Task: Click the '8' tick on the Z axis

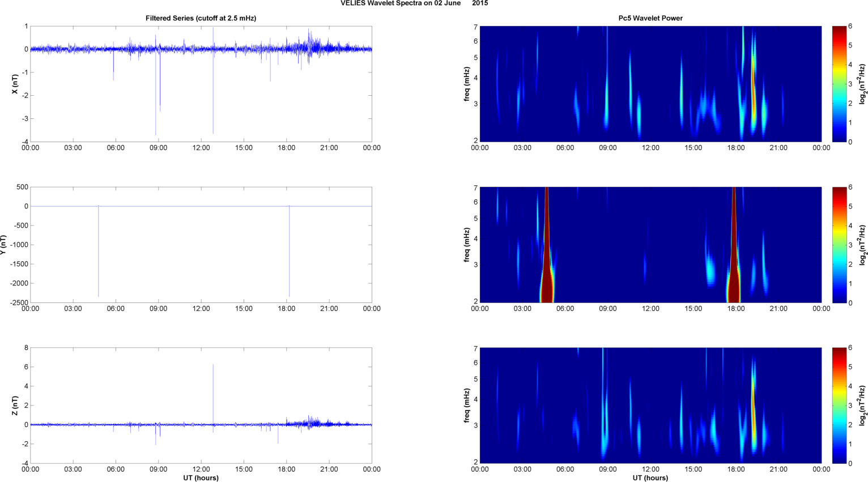Action: (x=26, y=348)
